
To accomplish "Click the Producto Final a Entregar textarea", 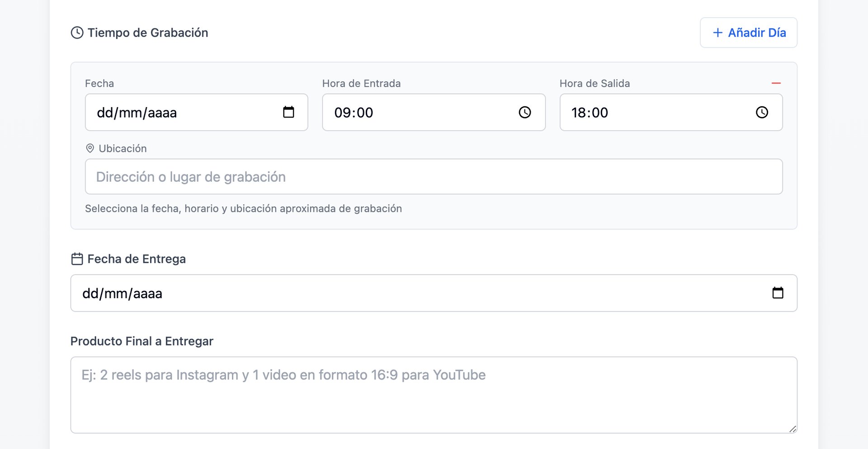I will coord(433,395).
